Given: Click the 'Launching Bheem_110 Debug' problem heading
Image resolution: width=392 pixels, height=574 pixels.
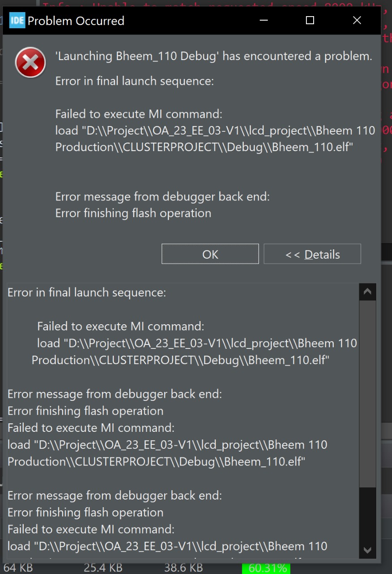Looking at the screenshot, I should pos(214,56).
